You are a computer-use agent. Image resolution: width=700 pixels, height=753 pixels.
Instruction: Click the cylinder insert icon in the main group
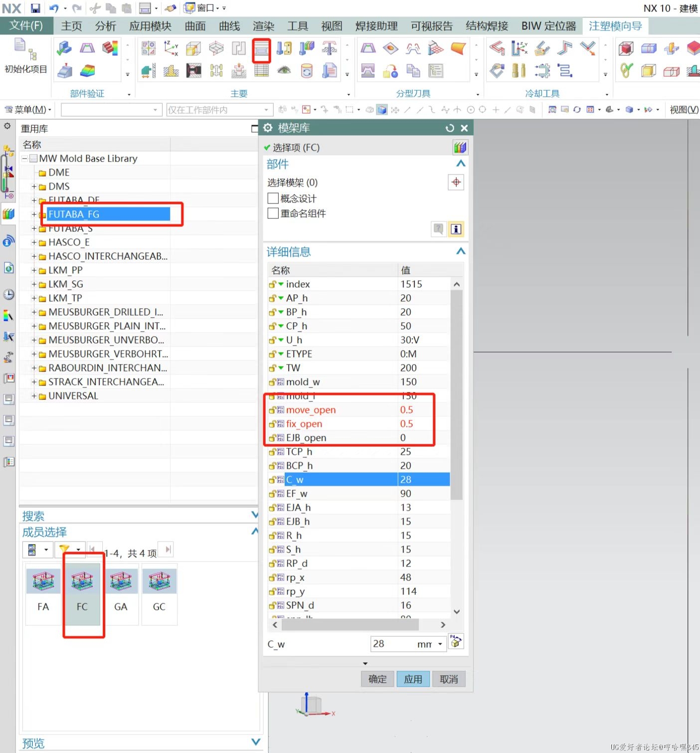point(307,71)
